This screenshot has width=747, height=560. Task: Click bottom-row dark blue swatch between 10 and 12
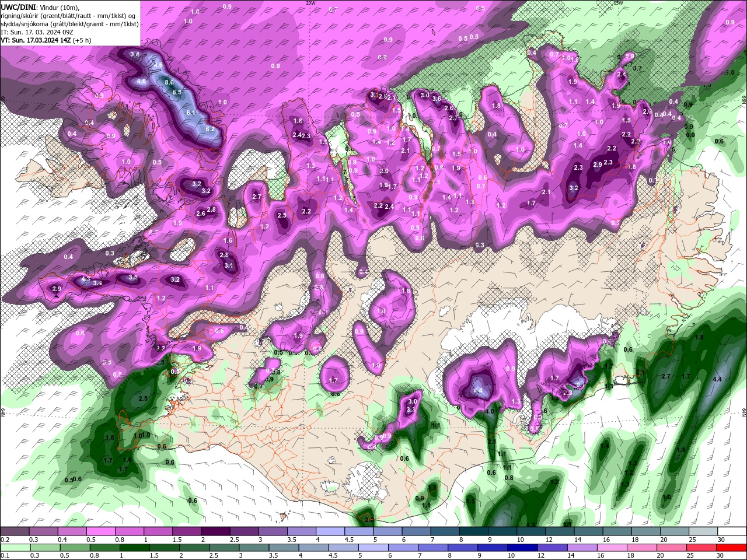click(x=523, y=548)
